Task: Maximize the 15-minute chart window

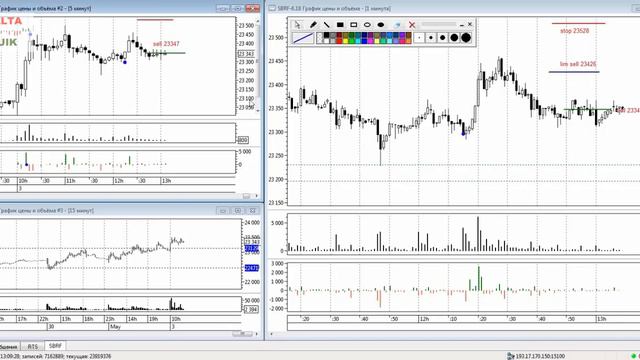Action: click(238, 211)
